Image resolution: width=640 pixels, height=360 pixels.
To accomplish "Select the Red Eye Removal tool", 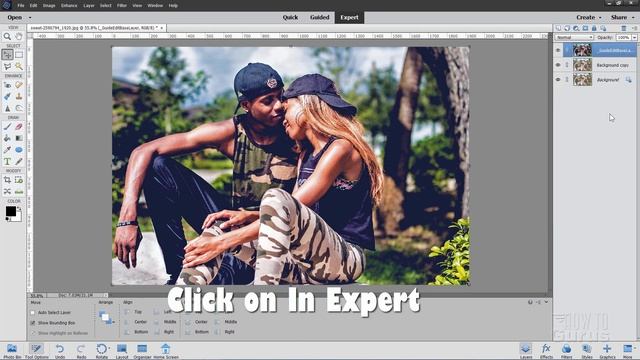I will pyautogui.click(x=7, y=85).
